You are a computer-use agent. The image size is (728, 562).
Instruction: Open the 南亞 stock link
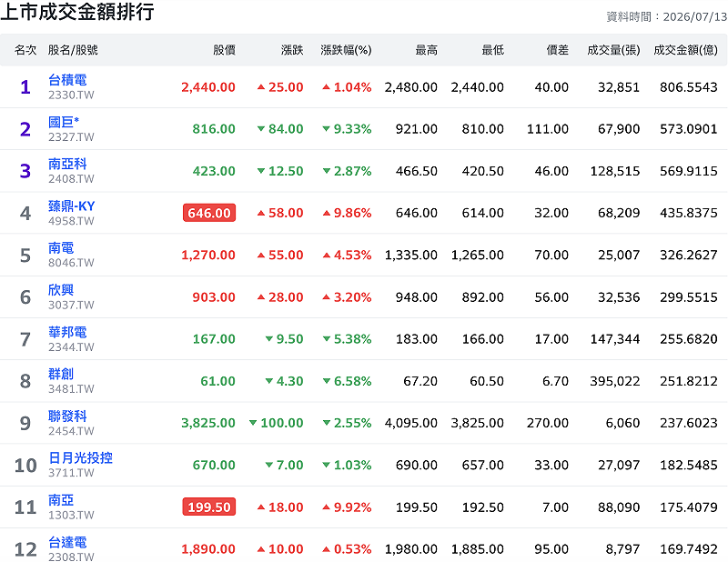[x=61, y=500]
